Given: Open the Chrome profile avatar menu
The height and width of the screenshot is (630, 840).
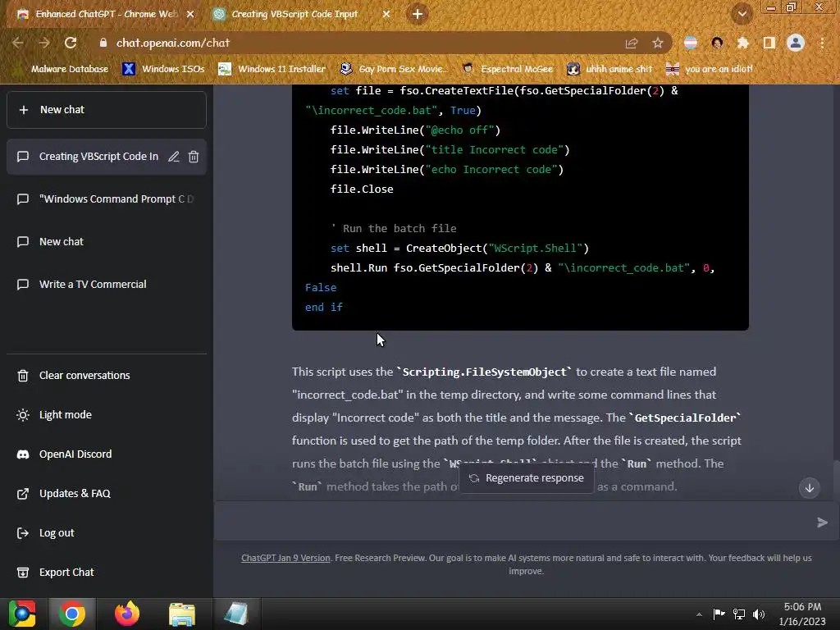Looking at the screenshot, I should [x=796, y=43].
